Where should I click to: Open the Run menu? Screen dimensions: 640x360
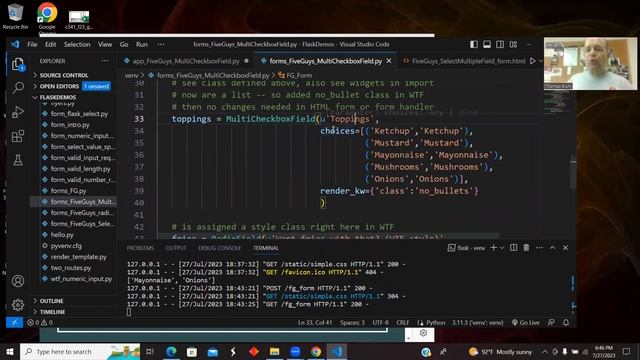[142, 44]
